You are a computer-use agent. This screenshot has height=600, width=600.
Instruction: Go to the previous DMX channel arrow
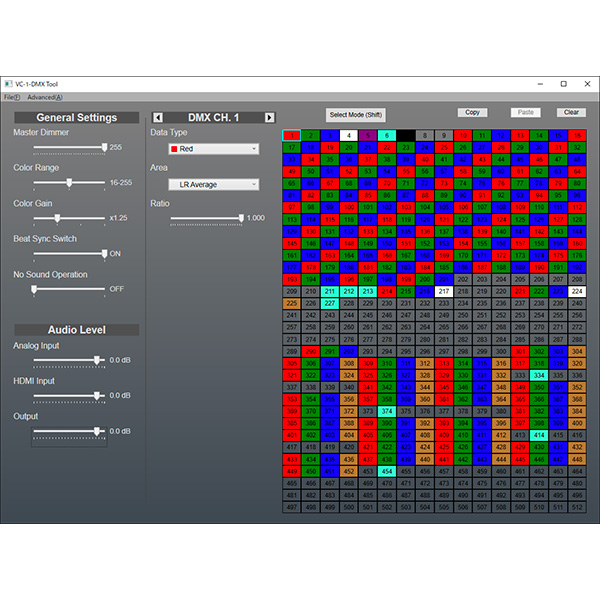(x=157, y=118)
